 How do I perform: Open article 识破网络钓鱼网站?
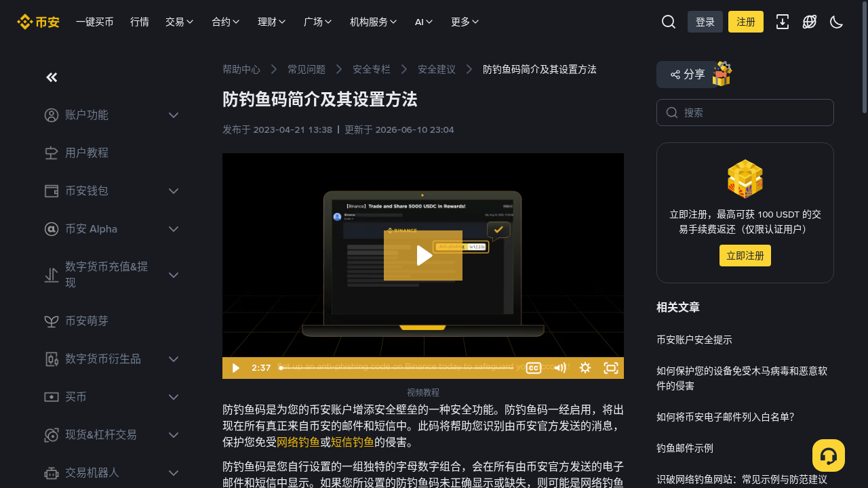[x=742, y=479]
